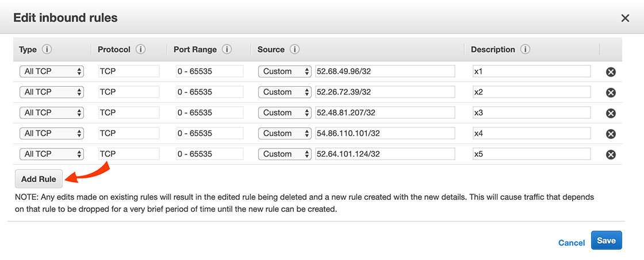Click the x2 description field
This screenshot has width=644, height=260.
531,92
